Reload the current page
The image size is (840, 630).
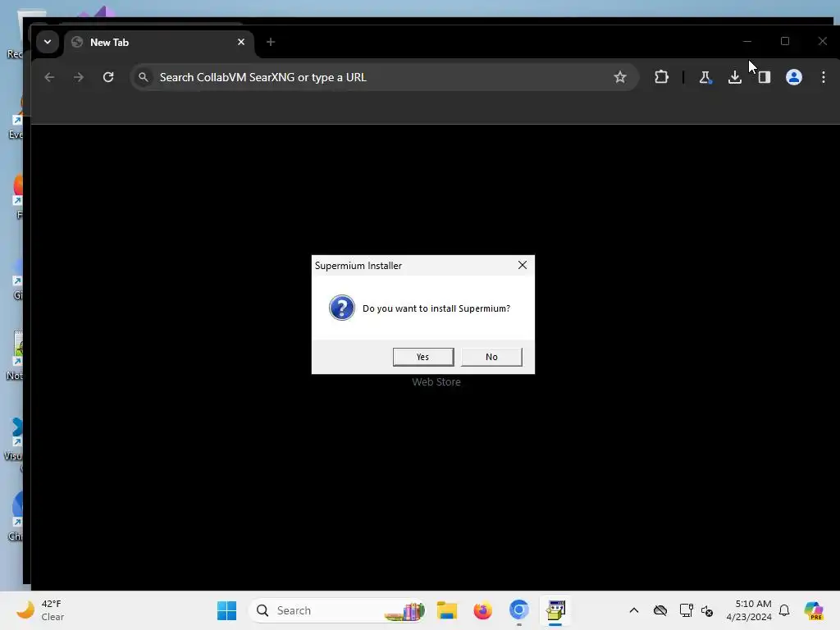[108, 77]
